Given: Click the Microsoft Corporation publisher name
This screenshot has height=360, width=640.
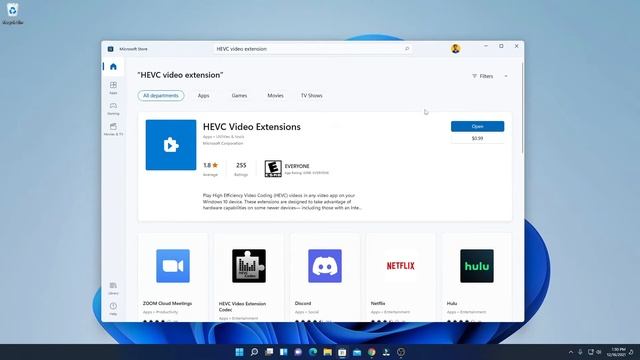Looking at the screenshot, I should tap(223, 143).
